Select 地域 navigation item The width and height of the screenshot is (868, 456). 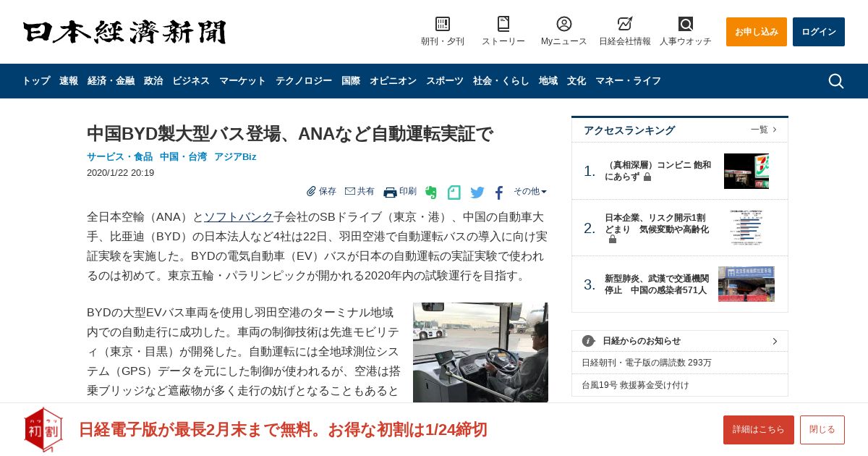[548, 81]
